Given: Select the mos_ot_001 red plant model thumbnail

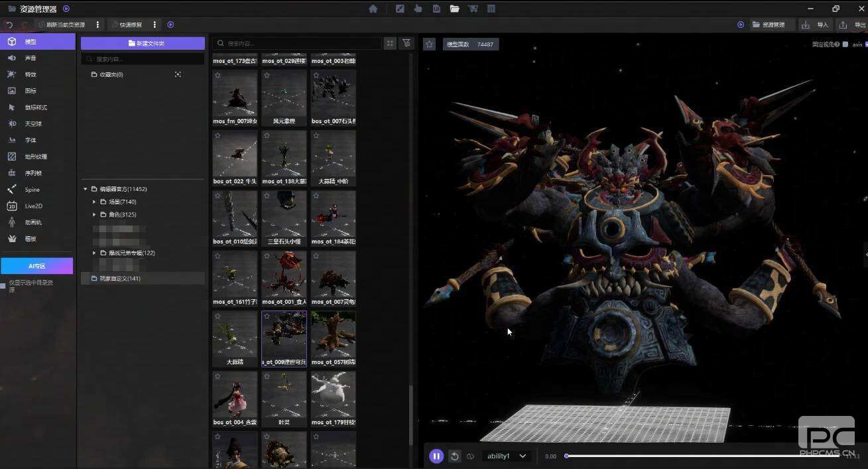Looking at the screenshot, I should pos(284,279).
